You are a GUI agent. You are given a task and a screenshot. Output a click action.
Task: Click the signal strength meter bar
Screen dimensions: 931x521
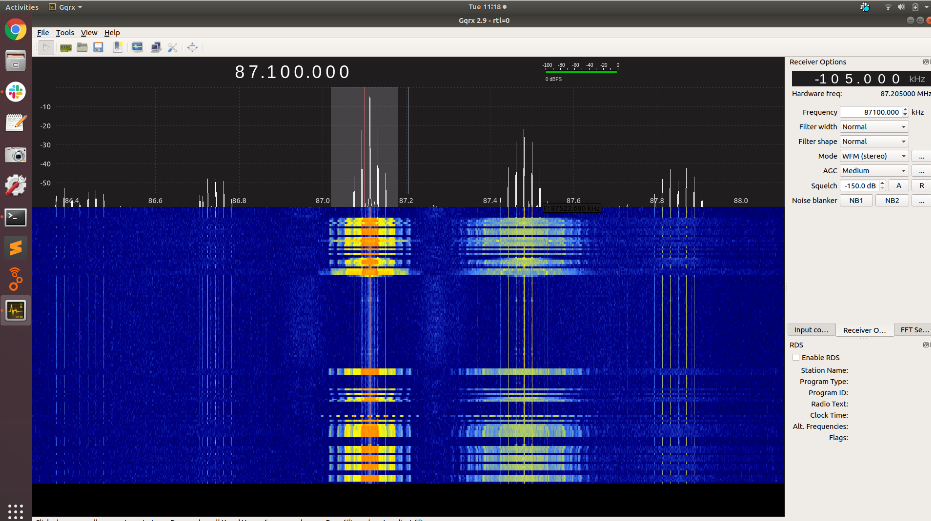coord(580,70)
